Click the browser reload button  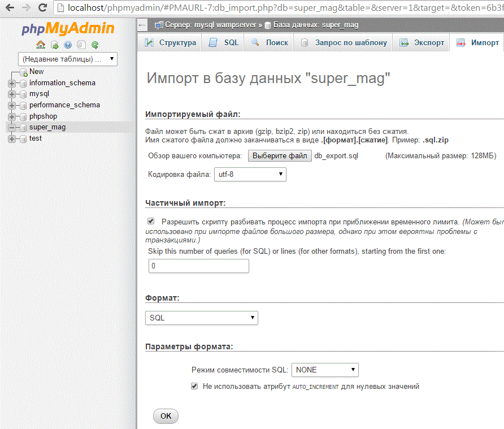pyautogui.click(x=42, y=8)
